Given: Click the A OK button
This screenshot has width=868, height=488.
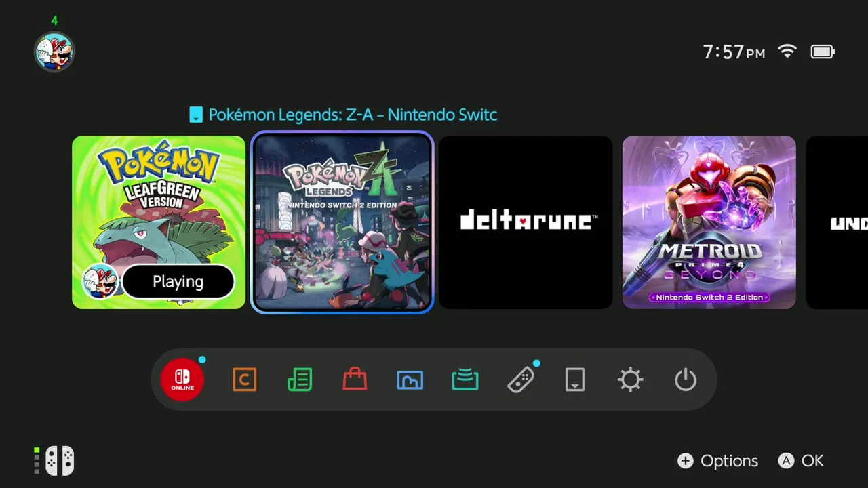Looking at the screenshot, I should (801, 461).
